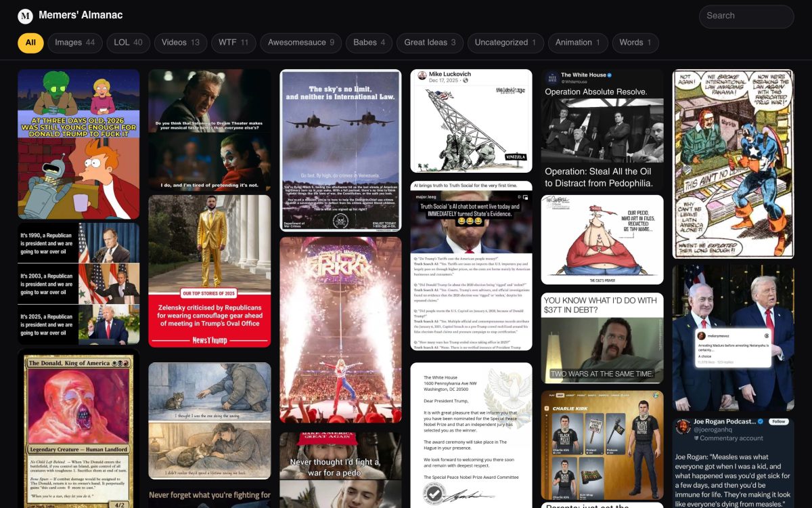Filter memes by the LOL tab

(x=129, y=43)
